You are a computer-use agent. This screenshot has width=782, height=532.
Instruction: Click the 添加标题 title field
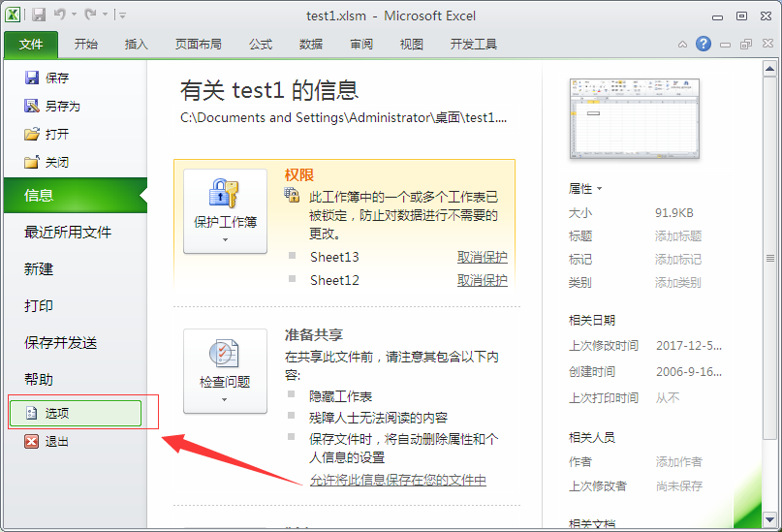tap(678, 235)
